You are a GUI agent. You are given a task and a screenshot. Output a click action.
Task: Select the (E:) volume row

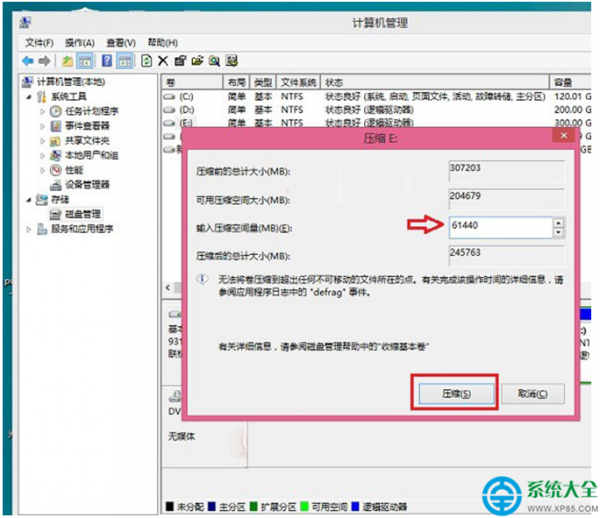click(377, 123)
